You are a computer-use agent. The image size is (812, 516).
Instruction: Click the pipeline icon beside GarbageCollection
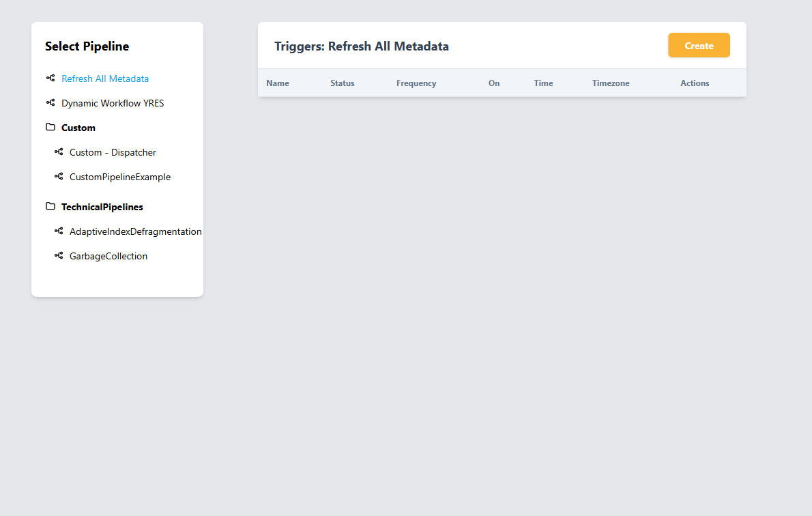click(x=59, y=255)
